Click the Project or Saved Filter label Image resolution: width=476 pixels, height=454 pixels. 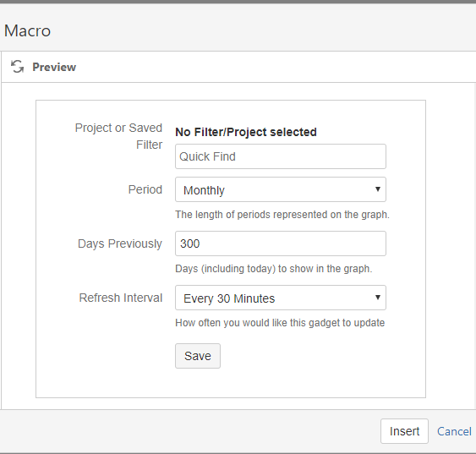point(118,136)
